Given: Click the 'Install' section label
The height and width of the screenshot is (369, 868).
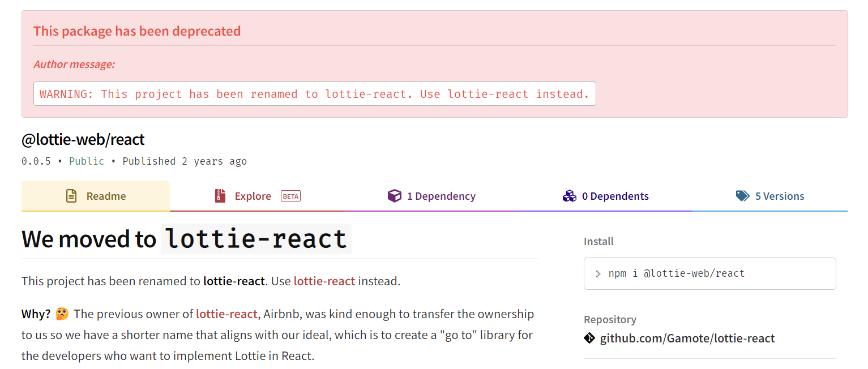Looking at the screenshot, I should coord(598,241).
